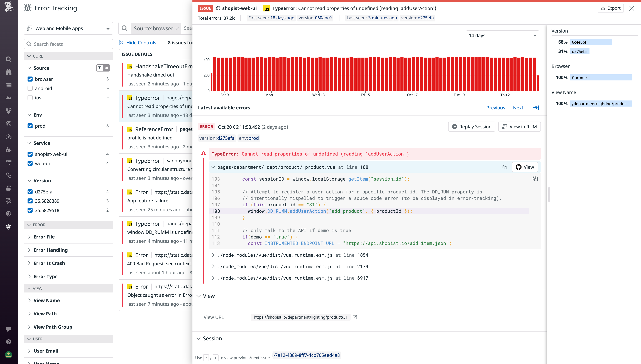This screenshot has height=364, width=641.
Task: Enable the android source checkbox
Action: click(30, 88)
